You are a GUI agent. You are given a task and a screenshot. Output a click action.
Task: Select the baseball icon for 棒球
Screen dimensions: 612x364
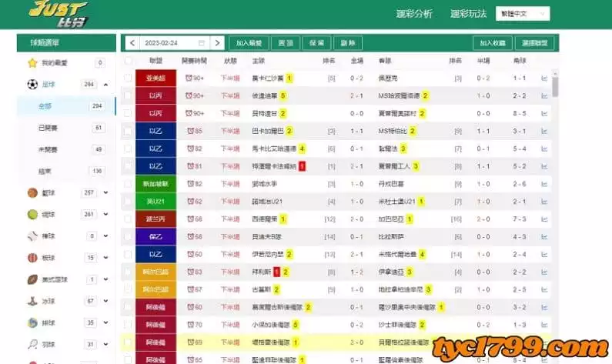tap(32, 236)
